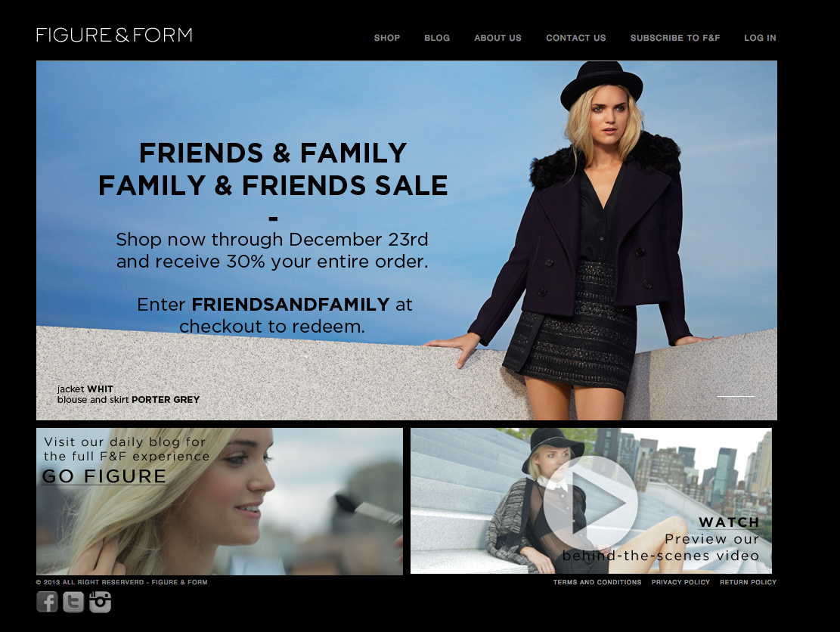This screenshot has height=632, width=840.
Task: Open the Twitter social icon
Action: point(73,602)
